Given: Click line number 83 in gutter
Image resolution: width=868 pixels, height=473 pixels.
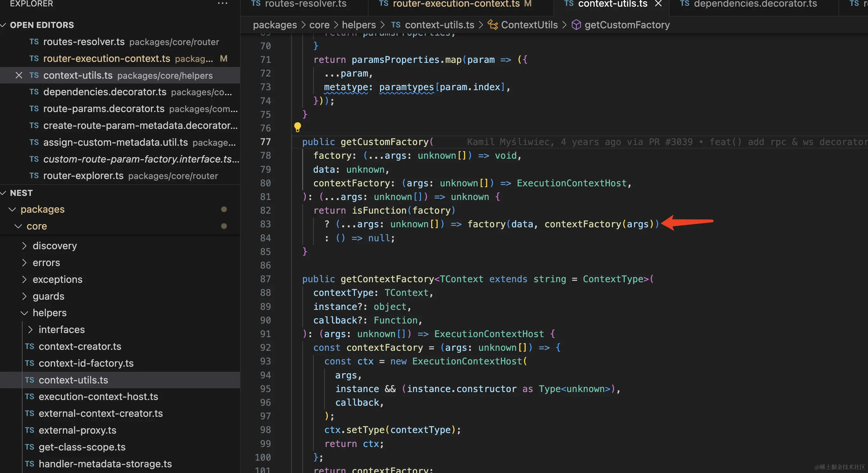Looking at the screenshot, I should click(x=265, y=224).
